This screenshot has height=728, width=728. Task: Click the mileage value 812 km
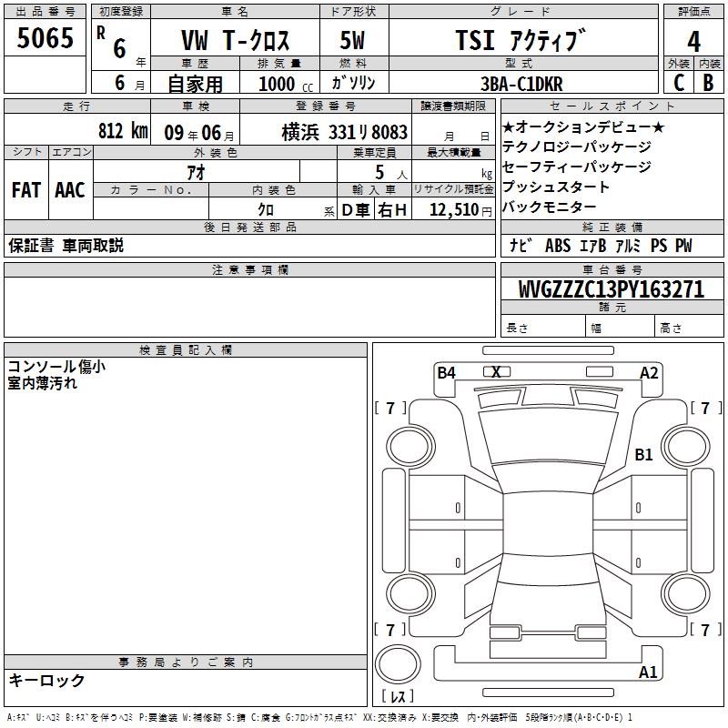pyautogui.click(x=122, y=131)
